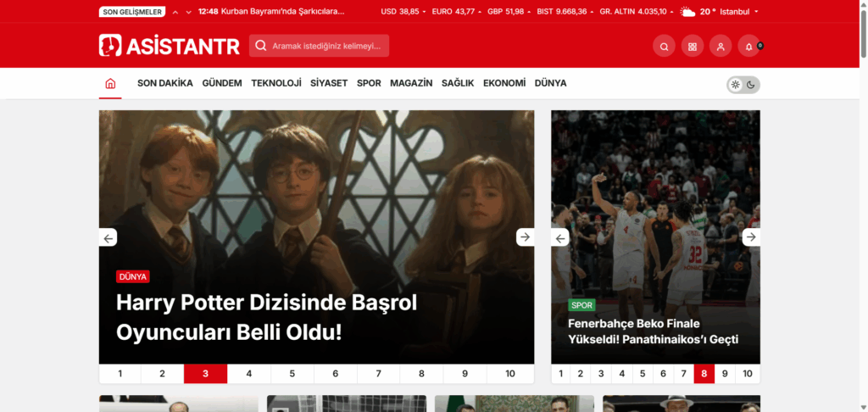Click the left arrow on Fenerbahçe slider

tap(560, 237)
